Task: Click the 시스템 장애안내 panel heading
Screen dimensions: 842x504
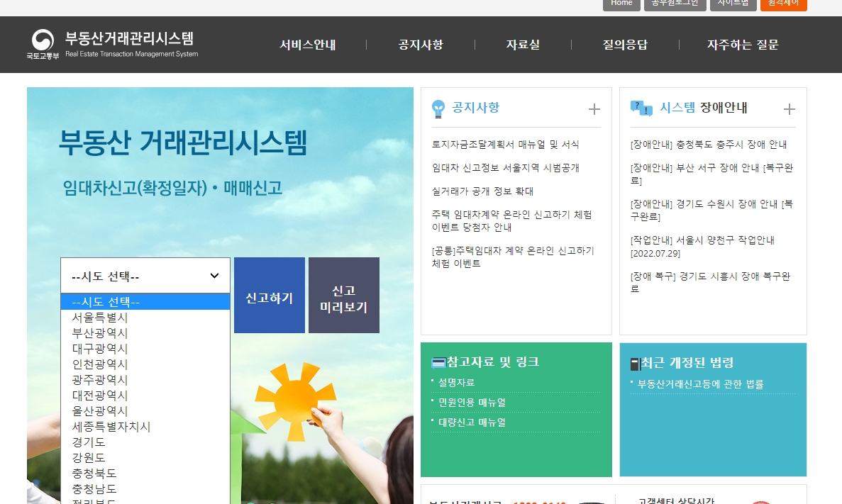Action: click(x=703, y=107)
